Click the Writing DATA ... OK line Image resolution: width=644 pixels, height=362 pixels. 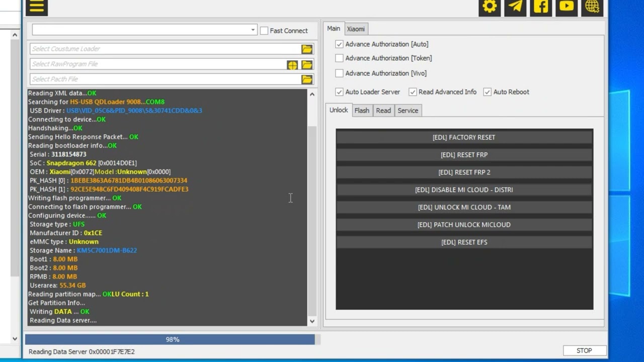59,312
